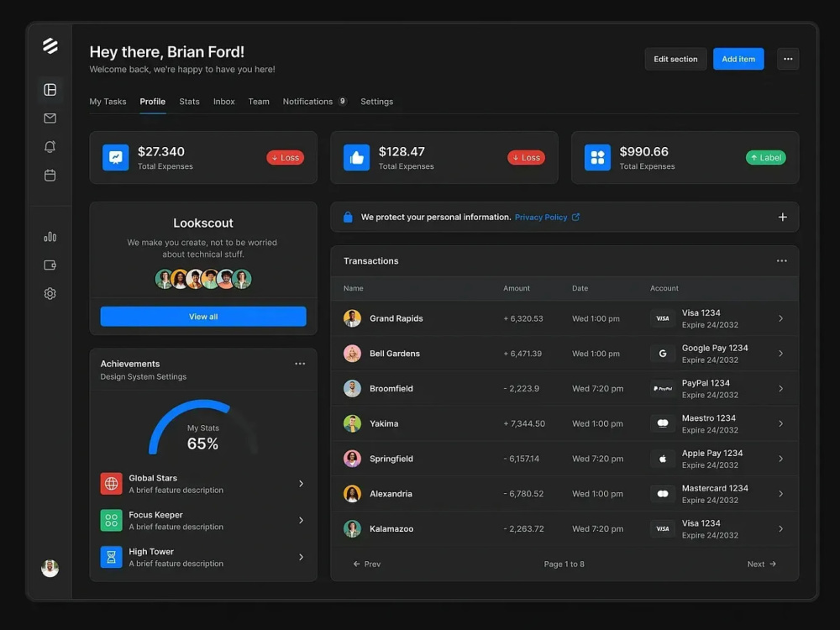Expand the Broomfield transaction chevron
Viewport: 840px width, 630px height.
(780, 388)
